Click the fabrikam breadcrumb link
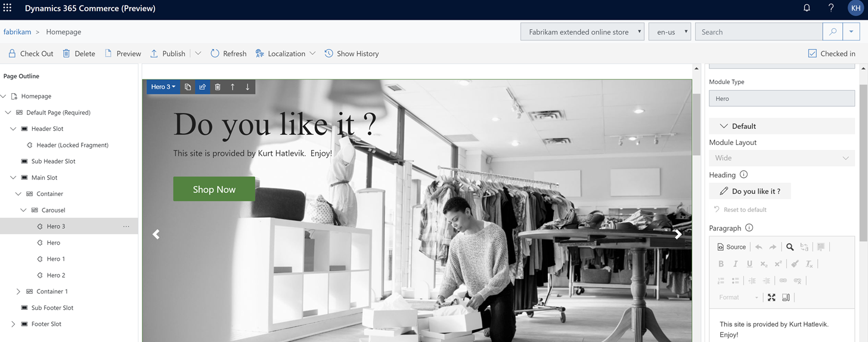Image resolution: width=868 pixels, height=342 pixels. (17, 32)
